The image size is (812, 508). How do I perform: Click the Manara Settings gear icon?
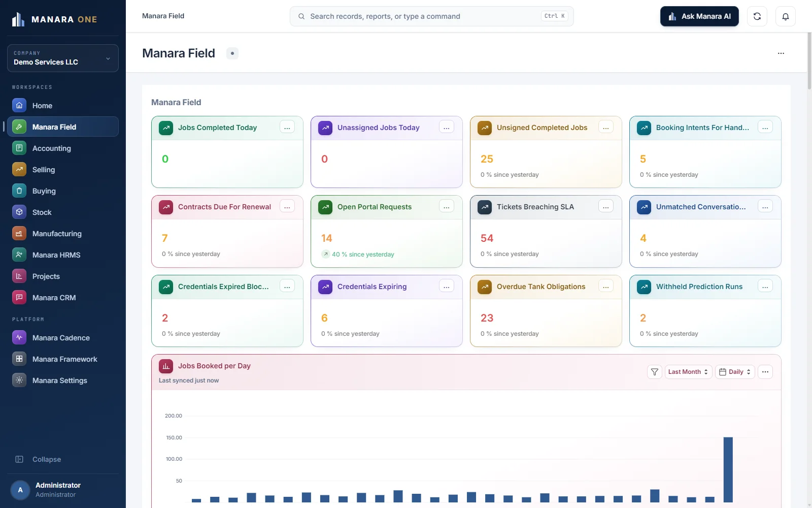click(19, 380)
